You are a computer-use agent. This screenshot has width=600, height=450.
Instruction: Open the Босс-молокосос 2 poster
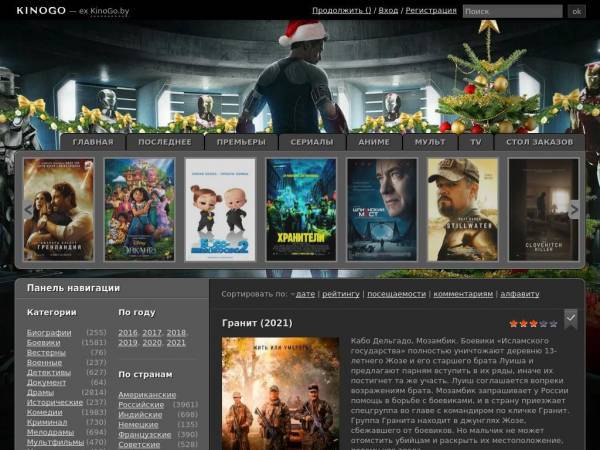click(x=220, y=210)
